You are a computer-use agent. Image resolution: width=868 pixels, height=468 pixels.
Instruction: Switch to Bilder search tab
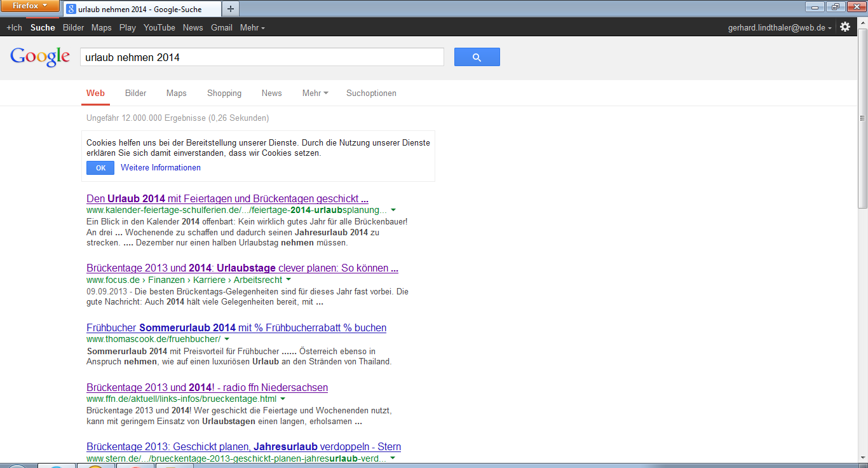[x=135, y=93]
